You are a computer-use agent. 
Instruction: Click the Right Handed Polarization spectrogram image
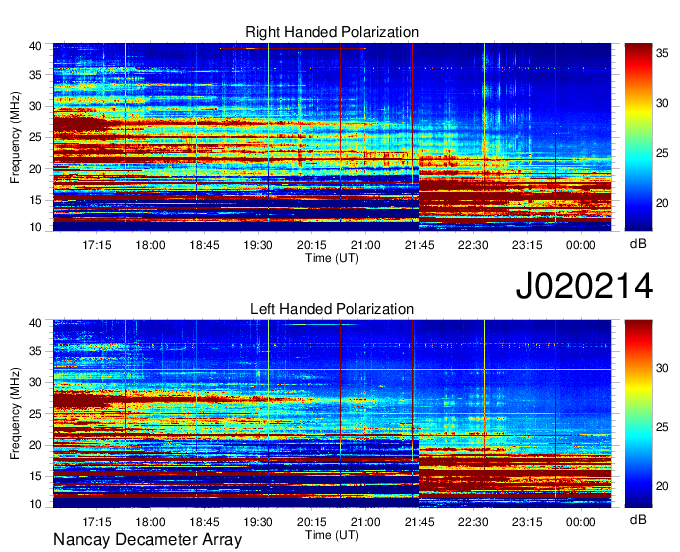332,137
